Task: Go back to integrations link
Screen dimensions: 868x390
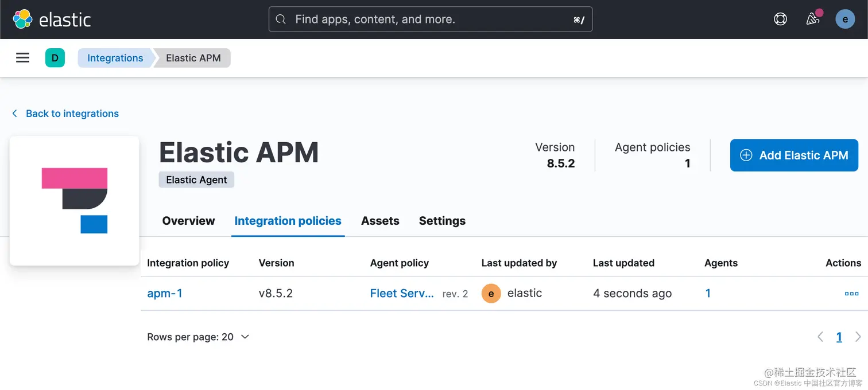Action: (x=72, y=114)
